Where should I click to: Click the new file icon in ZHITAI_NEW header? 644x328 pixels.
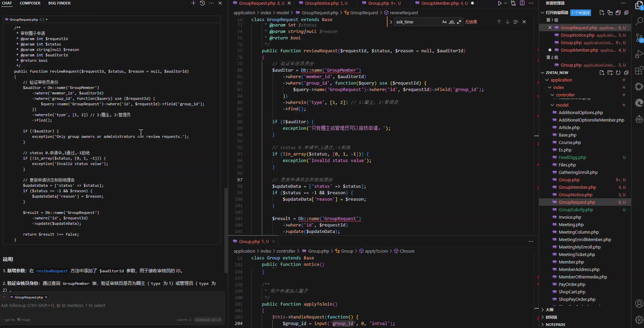602,73
